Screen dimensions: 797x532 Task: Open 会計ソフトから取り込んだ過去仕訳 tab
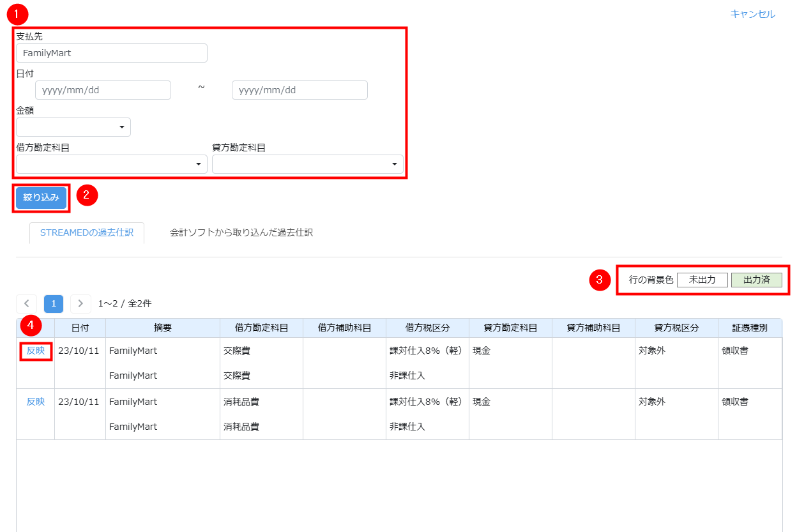(241, 232)
